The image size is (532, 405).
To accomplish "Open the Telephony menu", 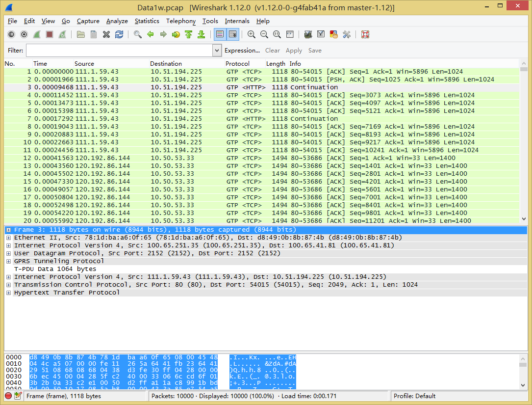I will tap(181, 21).
